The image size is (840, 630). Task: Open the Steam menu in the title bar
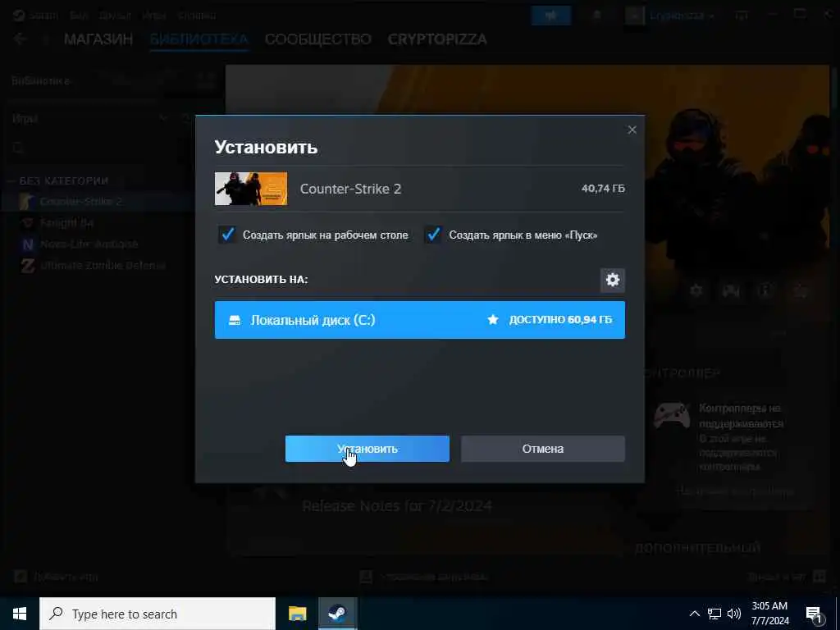(x=43, y=16)
